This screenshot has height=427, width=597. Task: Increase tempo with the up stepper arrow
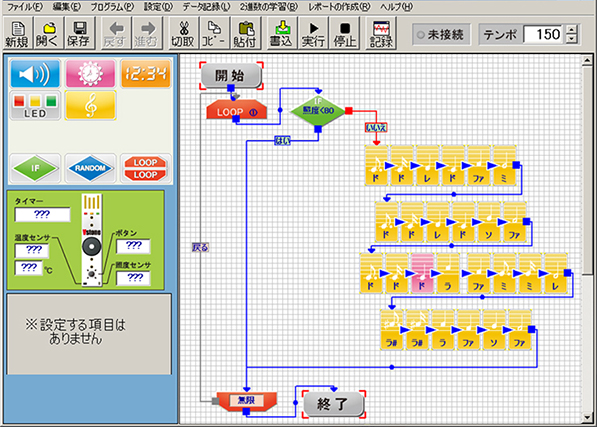pyautogui.click(x=571, y=30)
